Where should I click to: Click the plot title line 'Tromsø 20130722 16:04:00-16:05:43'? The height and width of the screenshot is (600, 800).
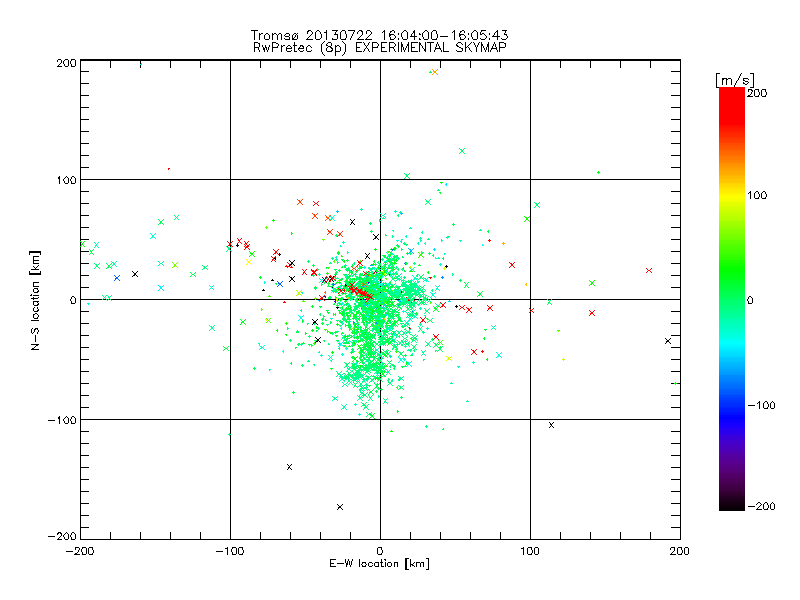[x=379, y=35]
